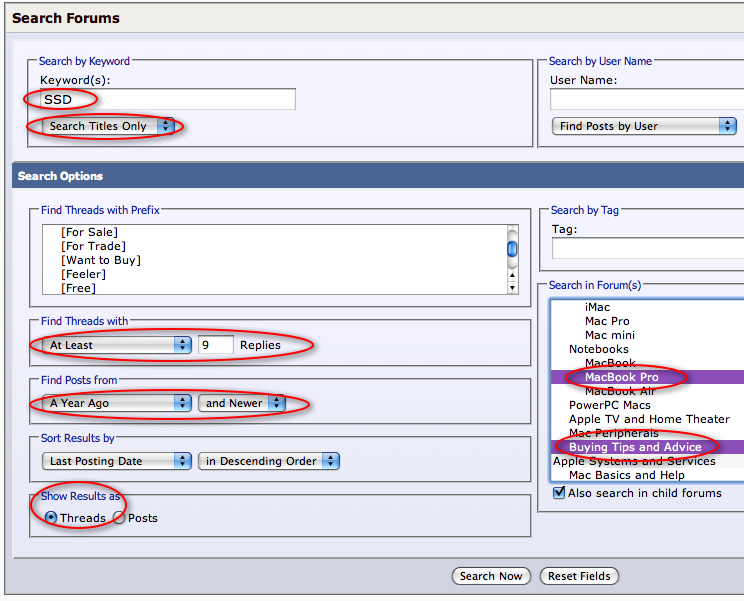Click the prefix list scroll up arrow
This screenshot has width=744, height=601.
pyautogui.click(x=512, y=275)
